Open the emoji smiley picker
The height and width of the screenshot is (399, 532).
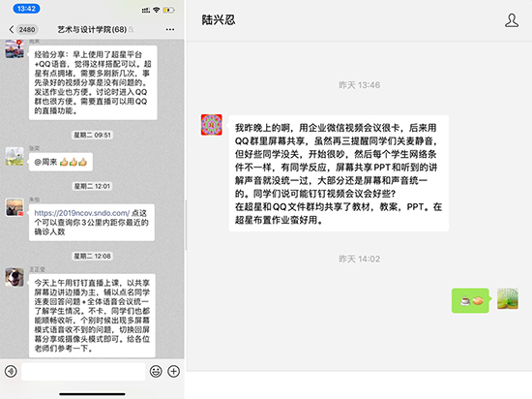tap(156, 371)
